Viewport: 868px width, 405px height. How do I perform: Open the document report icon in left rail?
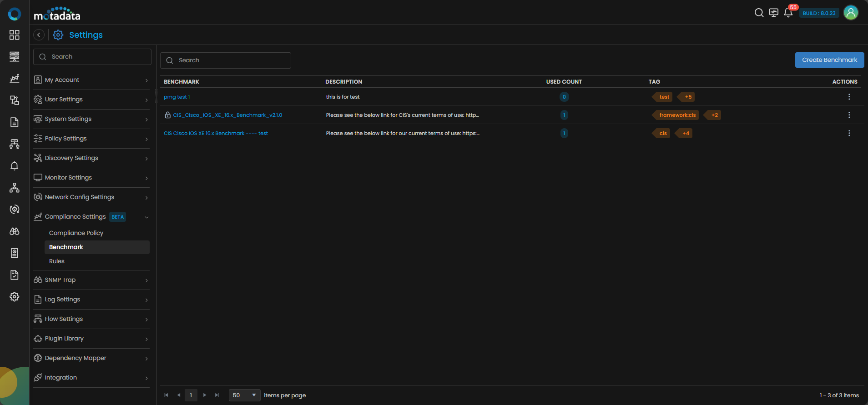[15, 122]
